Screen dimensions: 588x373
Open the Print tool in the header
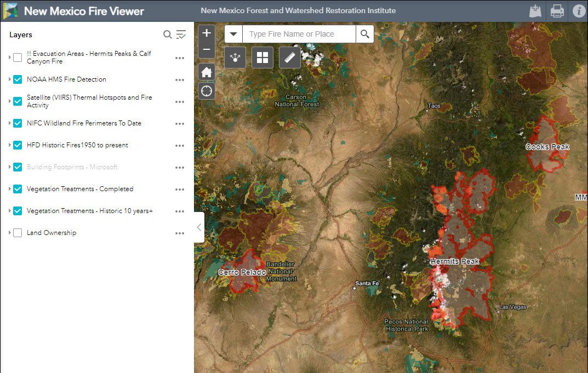[x=557, y=11]
